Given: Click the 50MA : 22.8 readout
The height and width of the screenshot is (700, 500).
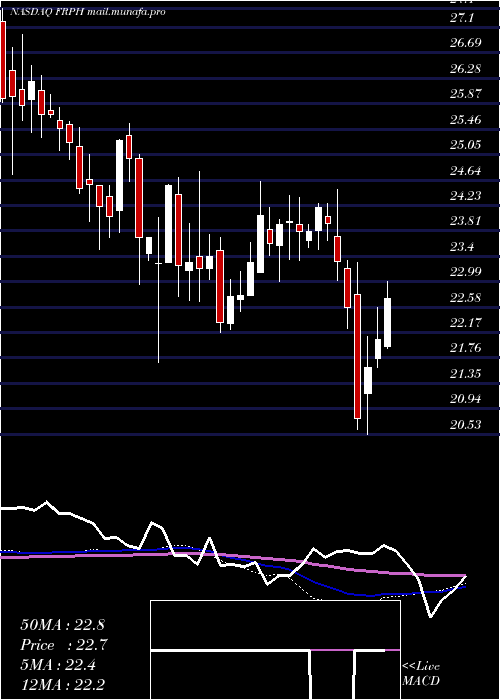Looking at the screenshot, I should [62, 625].
